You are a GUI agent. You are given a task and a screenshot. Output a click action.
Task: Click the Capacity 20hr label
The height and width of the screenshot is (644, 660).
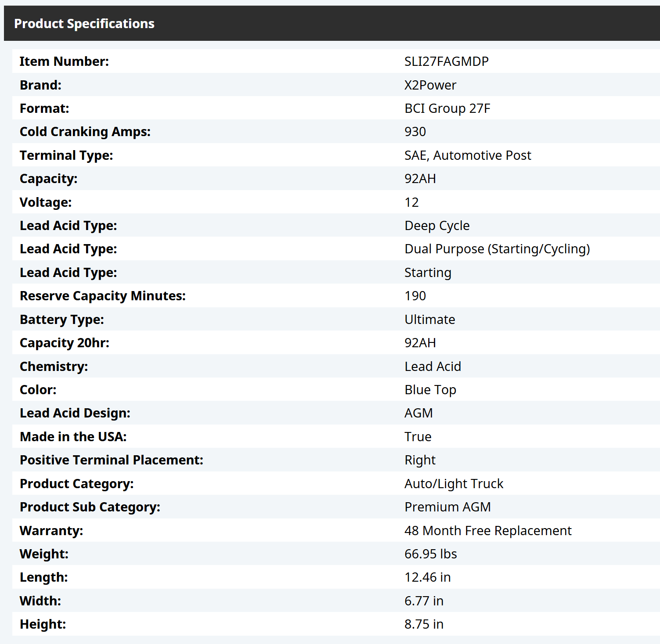(x=65, y=343)
